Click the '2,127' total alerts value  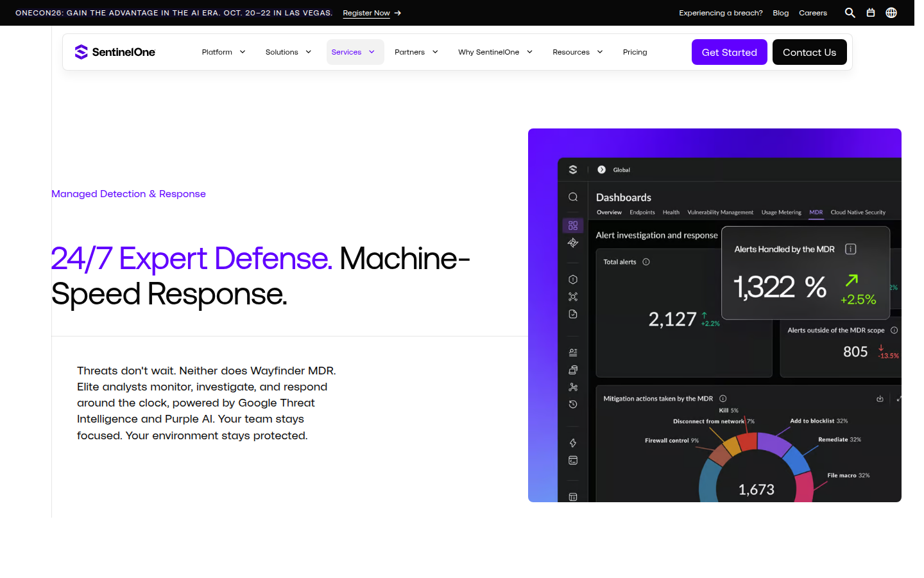click(672, 319)
